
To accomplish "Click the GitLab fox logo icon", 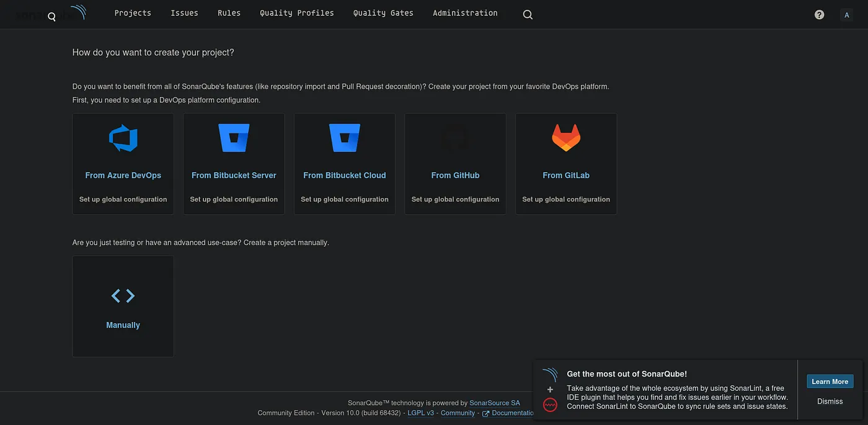I will coord(566,138).
